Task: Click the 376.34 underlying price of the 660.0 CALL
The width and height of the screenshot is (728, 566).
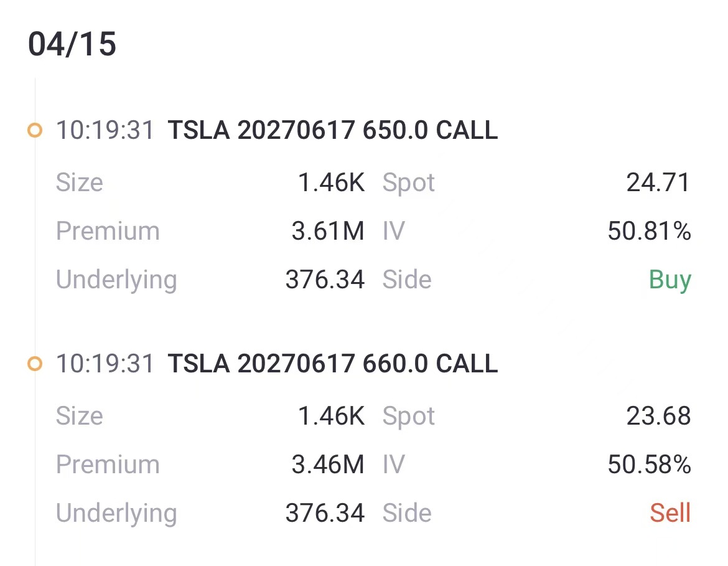Action: [x=325, y=513]
